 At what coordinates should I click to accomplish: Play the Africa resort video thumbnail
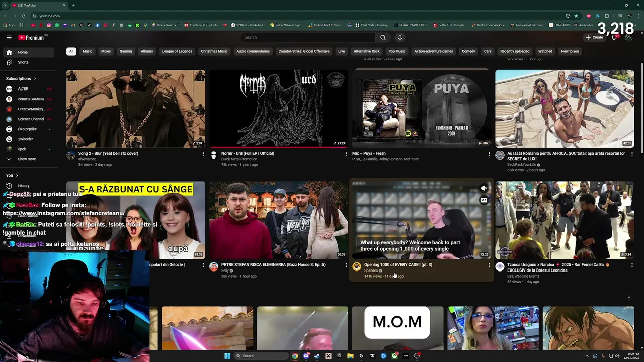[565, 109]
